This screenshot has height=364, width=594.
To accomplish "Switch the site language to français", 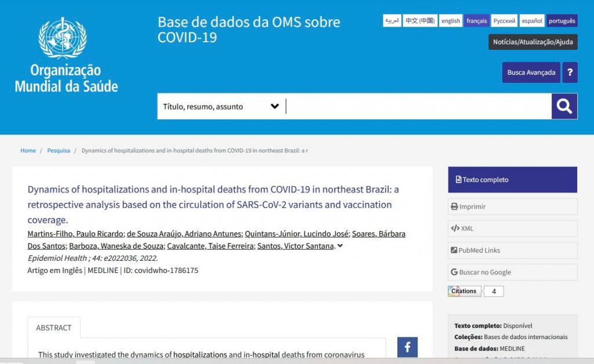I will (x=476, y=21).
